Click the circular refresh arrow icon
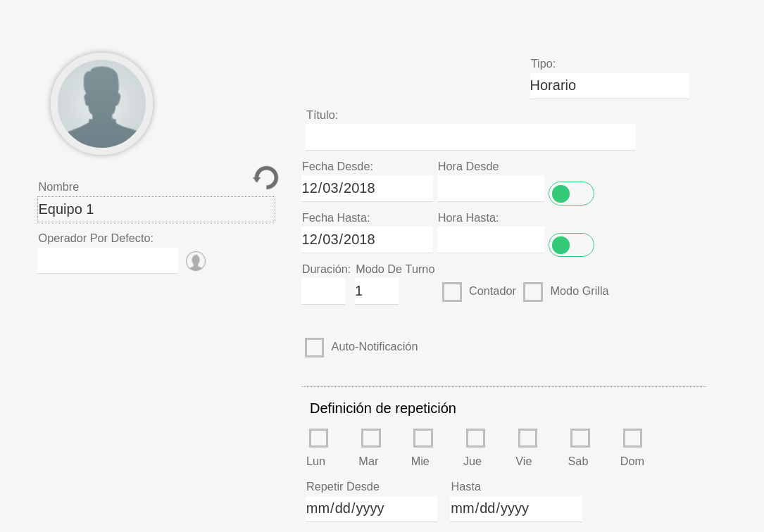 tap(266, 177)
